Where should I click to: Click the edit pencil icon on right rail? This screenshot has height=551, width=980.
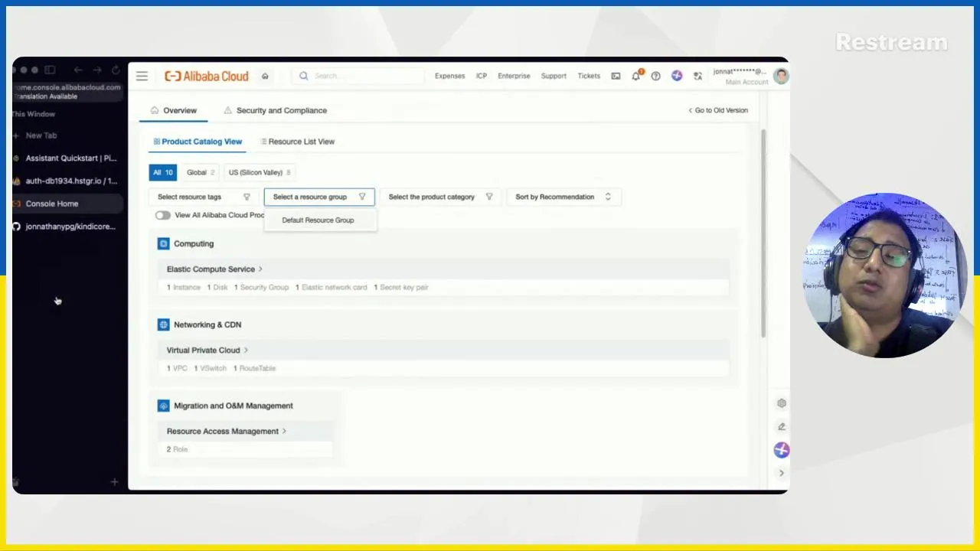782,426
